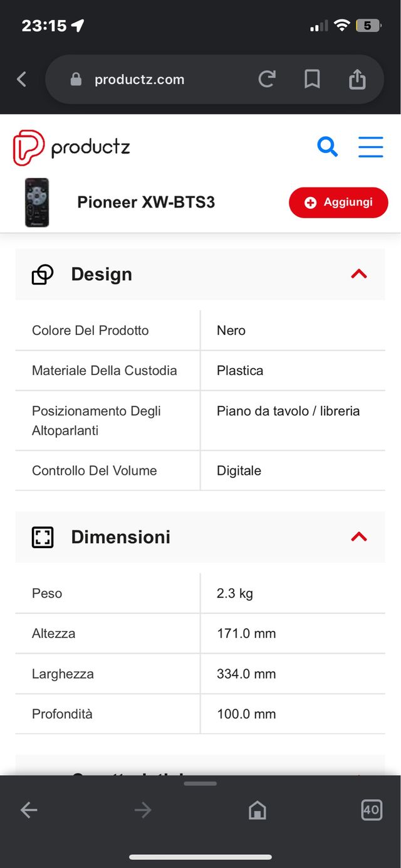The height and width of the screenshot is (868, 401).
Task: Tap the Pioneer XW-BTS3 product thumbnail
Action: (x=37, y=203)
